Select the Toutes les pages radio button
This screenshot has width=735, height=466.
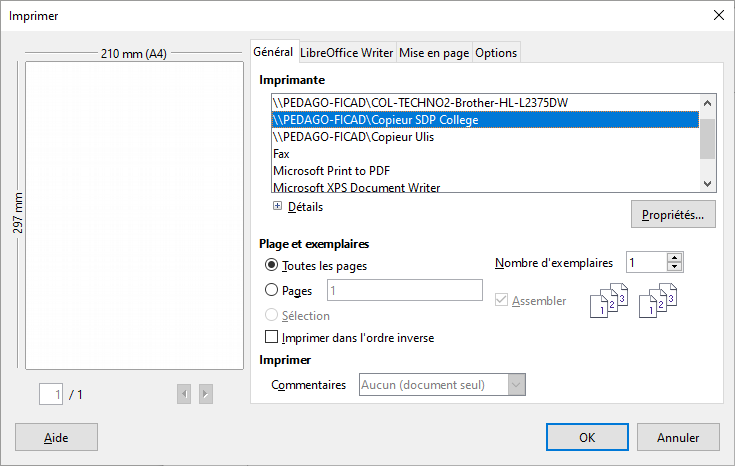click(x=271, y=265)
